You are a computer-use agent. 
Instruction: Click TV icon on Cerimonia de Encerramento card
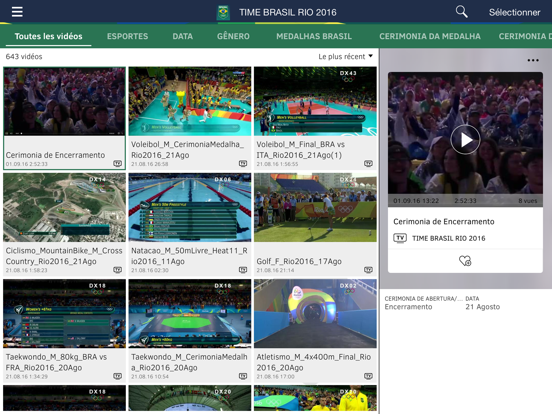click(118, 163)
